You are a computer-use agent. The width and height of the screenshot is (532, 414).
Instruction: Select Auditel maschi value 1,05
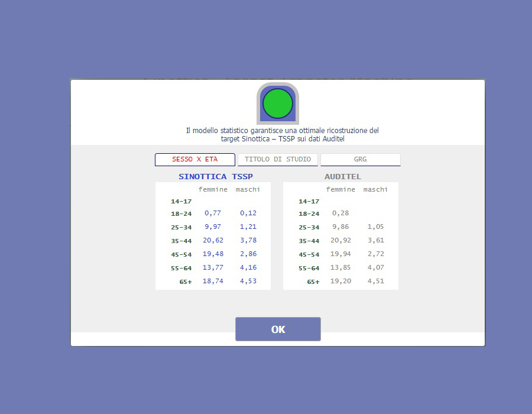[x=375, y=227]
